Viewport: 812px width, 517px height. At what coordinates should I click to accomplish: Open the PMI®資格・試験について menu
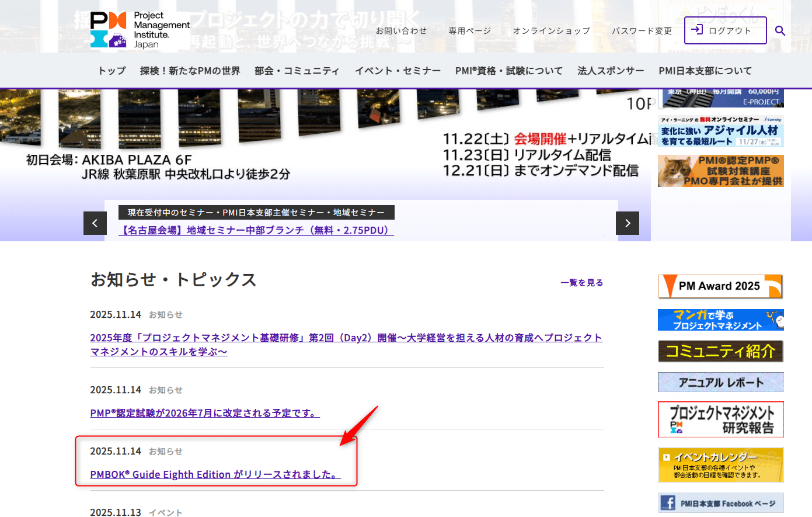coord(509,70)
